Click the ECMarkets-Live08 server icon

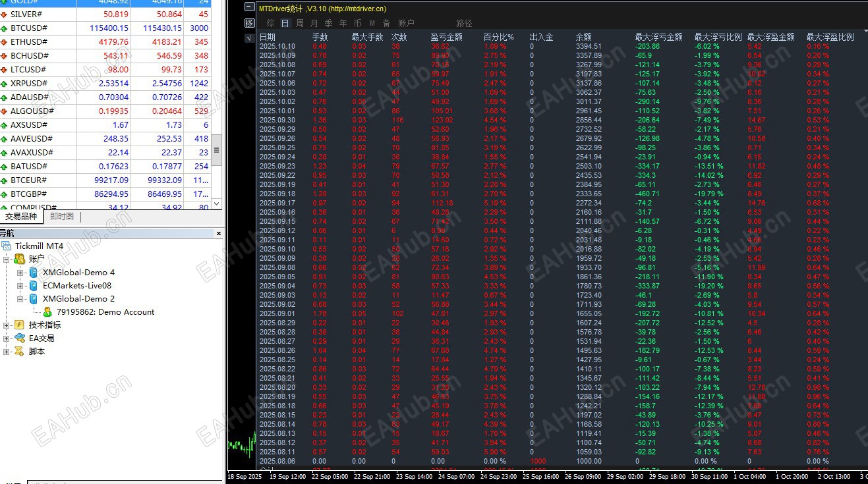pyautogui.click(x=33, y=286)
